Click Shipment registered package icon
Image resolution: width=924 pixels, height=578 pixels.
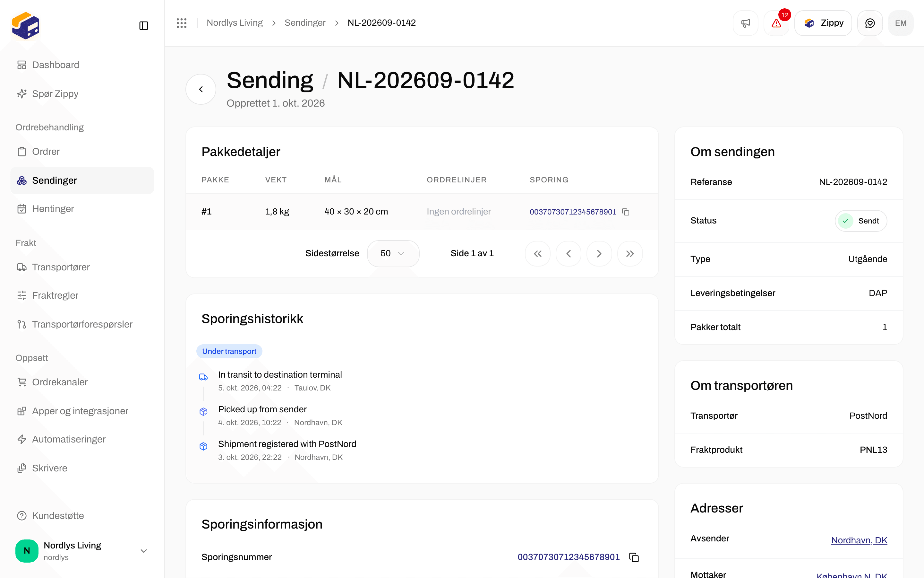203,446
